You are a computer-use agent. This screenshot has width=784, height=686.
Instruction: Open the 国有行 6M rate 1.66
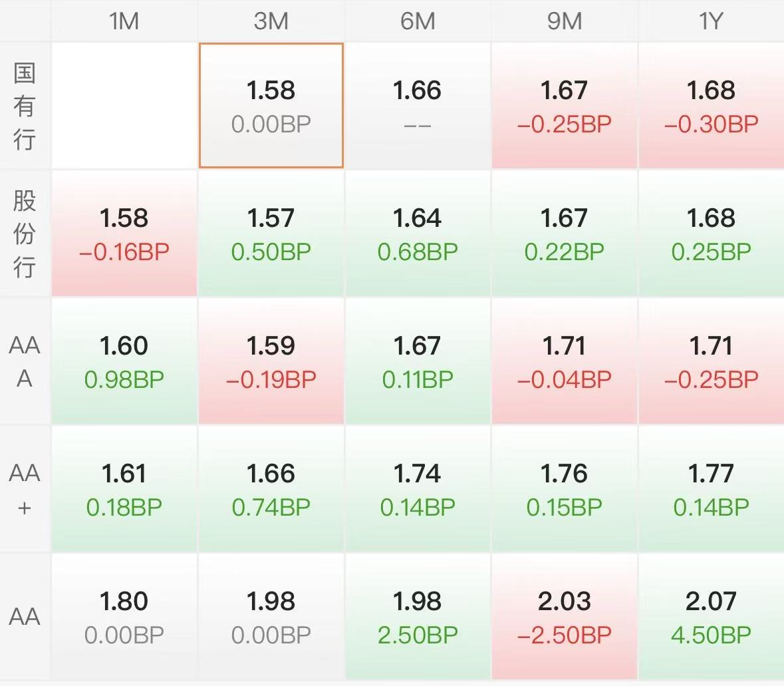coord(418,105)
